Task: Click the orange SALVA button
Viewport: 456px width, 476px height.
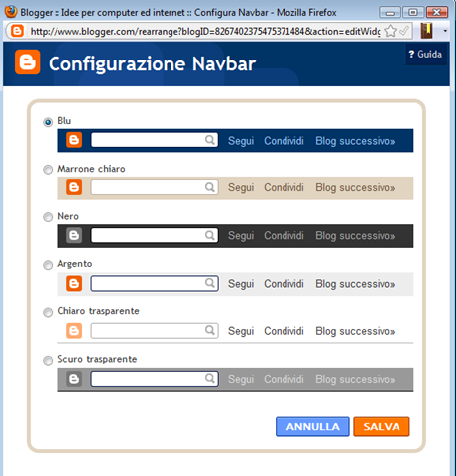Action: tap(382, 427)
